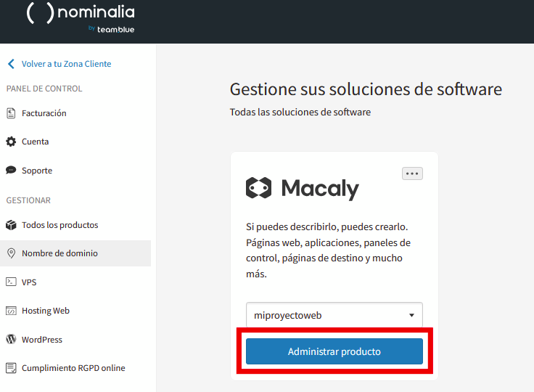Viewport: 534px width, 392px height.
Task: Click the Soporte chat bubble icon
Action: (11, 170)
